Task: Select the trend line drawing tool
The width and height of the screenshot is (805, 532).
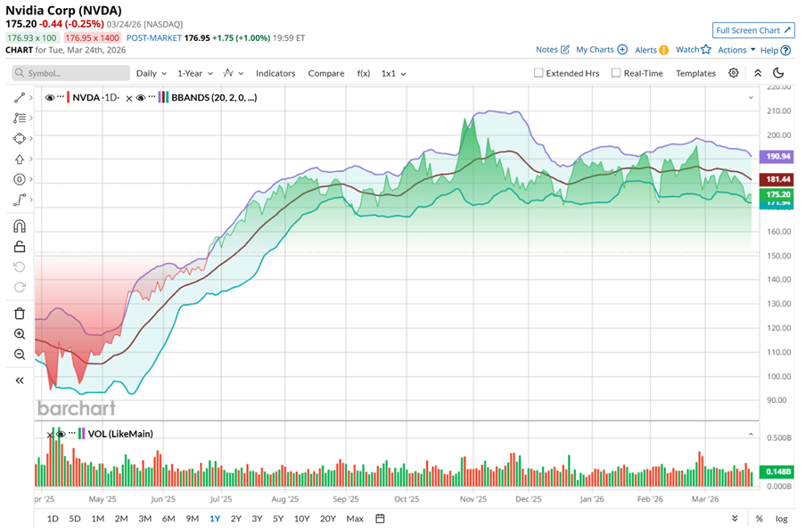Action: coord(20,97)
